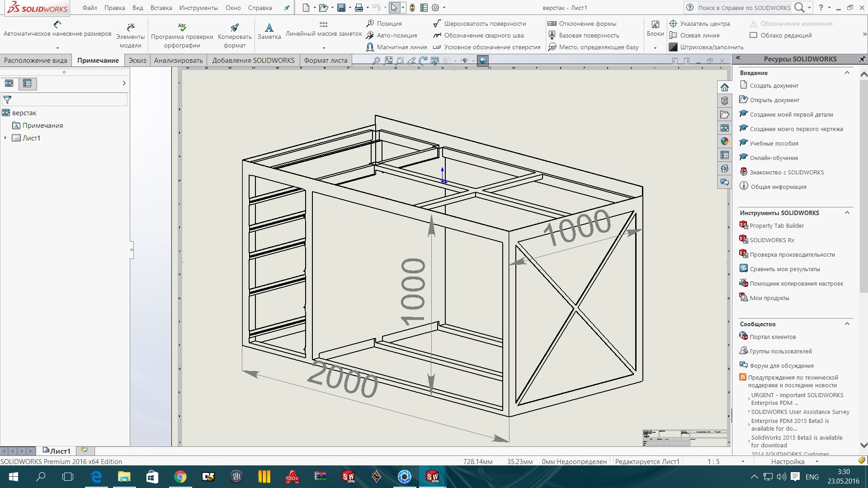This screenshot has width=868, height=488.
Task: Expand the Лист1 tree item
Action: [x=5, y=138]
